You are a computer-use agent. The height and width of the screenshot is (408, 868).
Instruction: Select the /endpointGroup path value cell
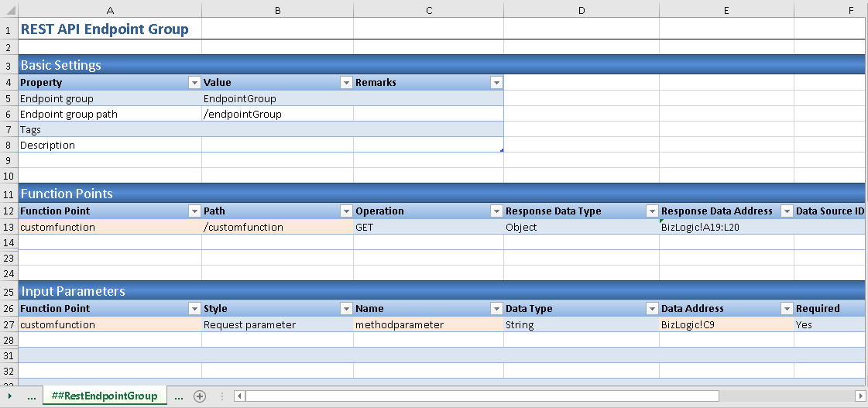pos(276,114)
